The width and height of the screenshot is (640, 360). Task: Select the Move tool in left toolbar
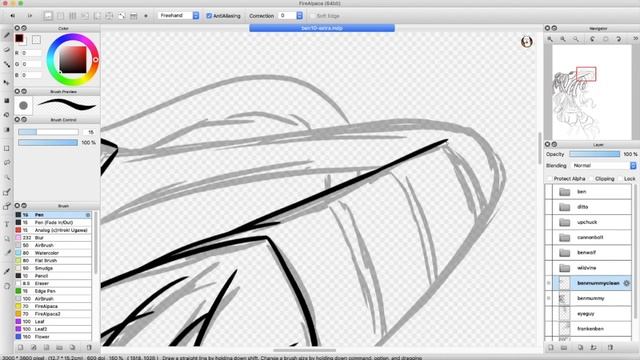[x=7, y=83]
